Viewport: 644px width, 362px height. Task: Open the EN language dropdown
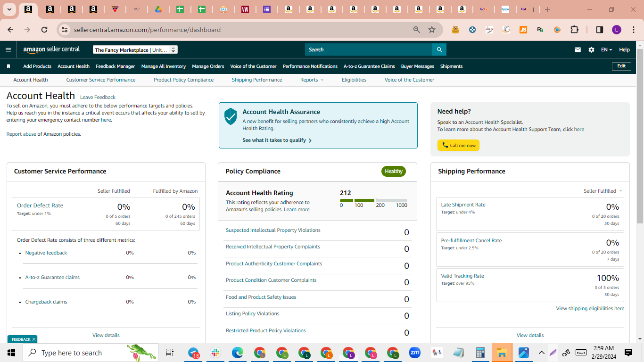[x=607, y=49]
